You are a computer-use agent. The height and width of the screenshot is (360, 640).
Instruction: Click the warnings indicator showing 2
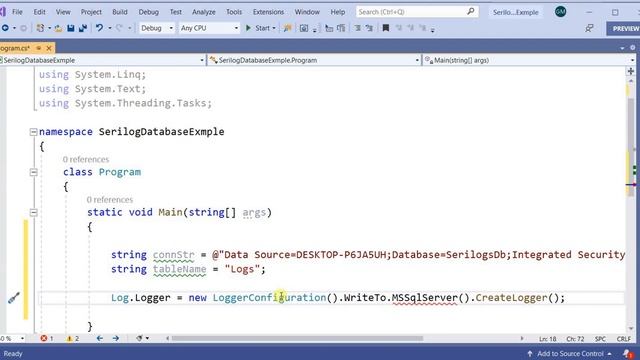73,338
